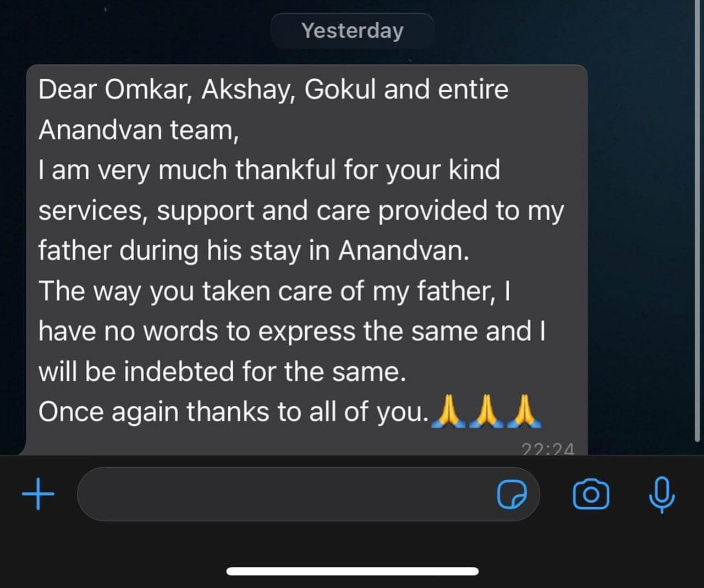Tap the middle folded hands emoji
This screenshot has height=588, width=704.
pos(487,411)
